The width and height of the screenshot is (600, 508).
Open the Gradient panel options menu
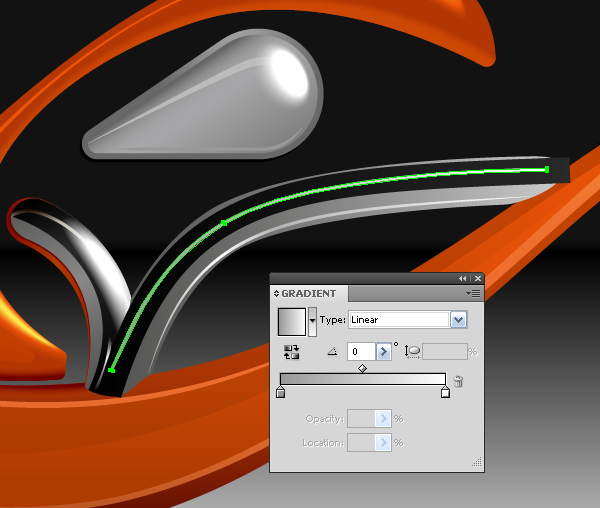473,293
